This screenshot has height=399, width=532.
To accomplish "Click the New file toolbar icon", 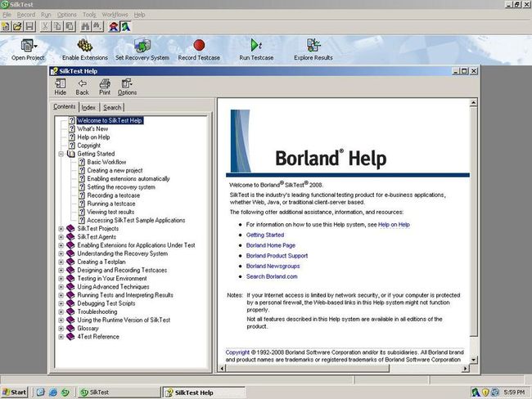I will pos(6,26).
